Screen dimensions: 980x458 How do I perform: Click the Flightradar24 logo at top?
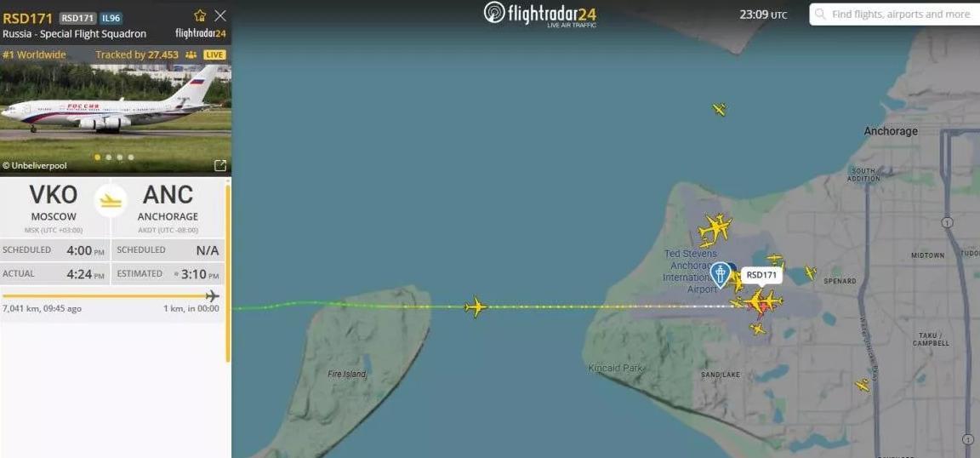pyautogui.click(x=541, y=13)
